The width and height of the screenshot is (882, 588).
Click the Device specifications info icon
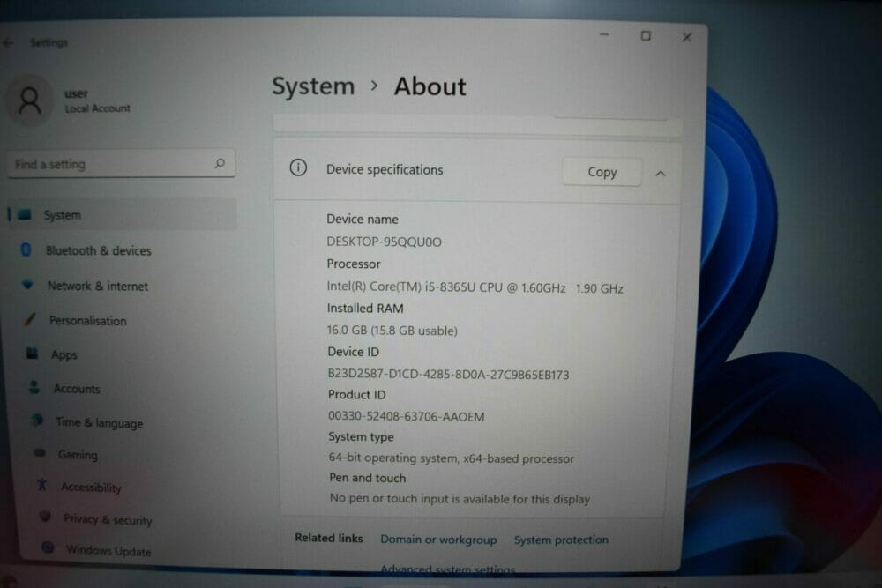pyautogui.click(x=298, y=167)
